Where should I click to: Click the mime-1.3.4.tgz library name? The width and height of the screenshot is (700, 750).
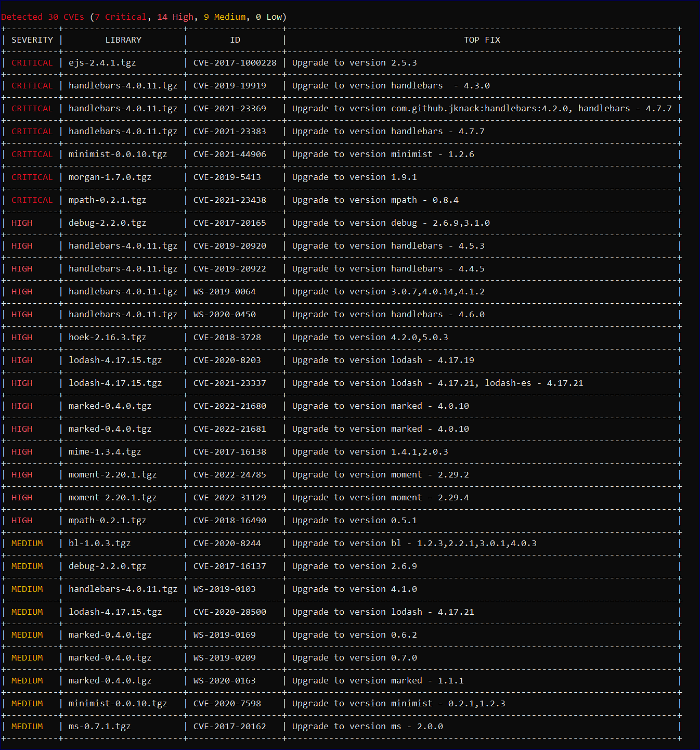pyautogui.click(x=105, y=452)
